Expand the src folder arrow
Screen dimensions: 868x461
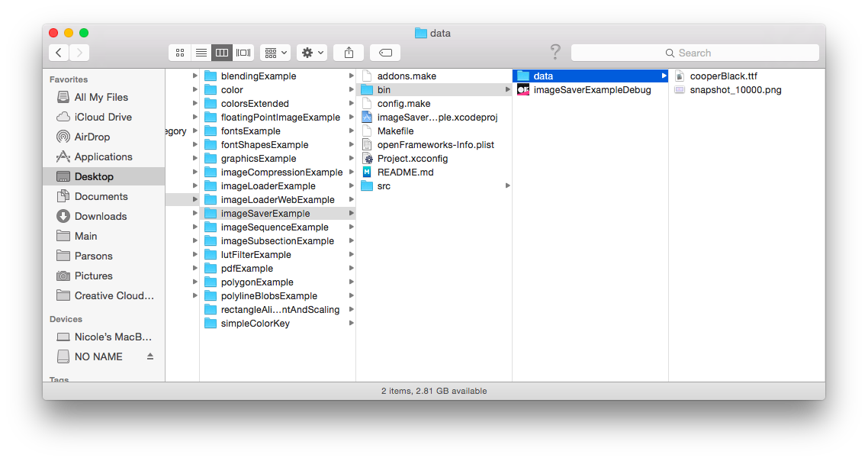tap(507, 185)
